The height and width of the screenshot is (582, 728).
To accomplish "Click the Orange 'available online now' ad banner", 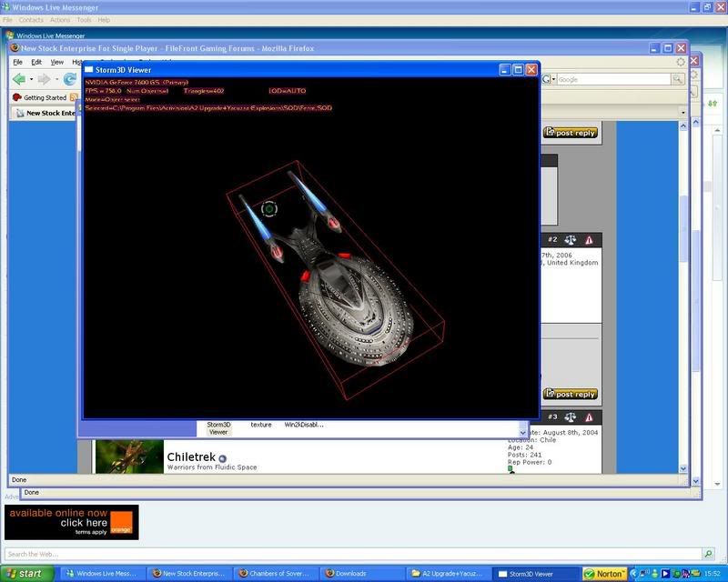I will pyautogui.click(x=72, y=522).
